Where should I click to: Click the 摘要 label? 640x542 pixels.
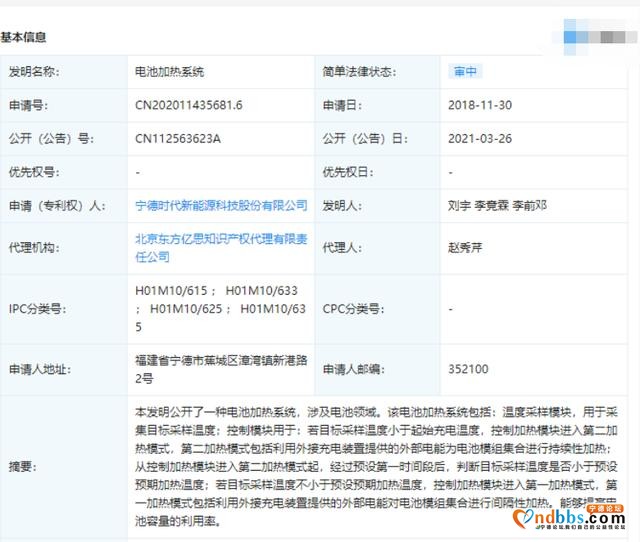tap(23, 466)
